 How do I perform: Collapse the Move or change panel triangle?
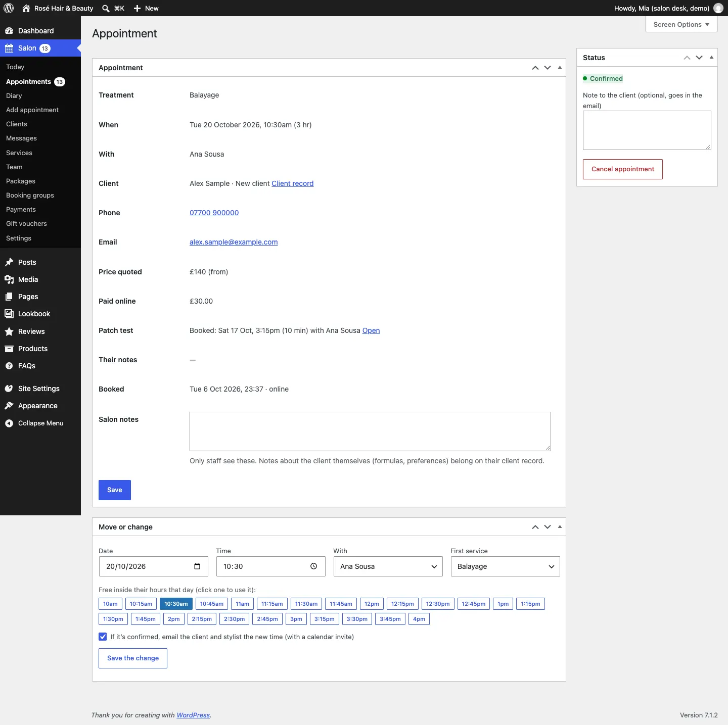tap(560, 526)
